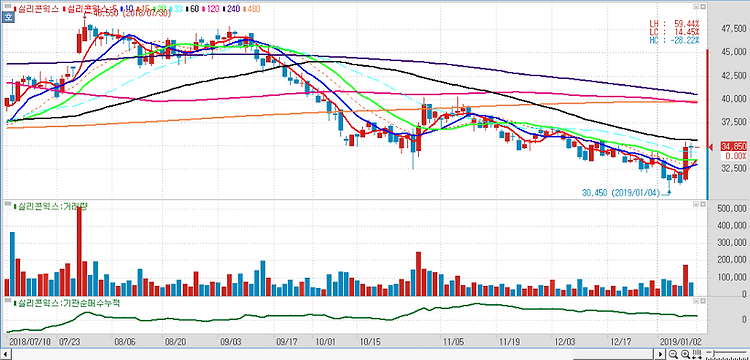
Task: Minimize the 기관순매수누적 pane
Action: click(696, 301)
